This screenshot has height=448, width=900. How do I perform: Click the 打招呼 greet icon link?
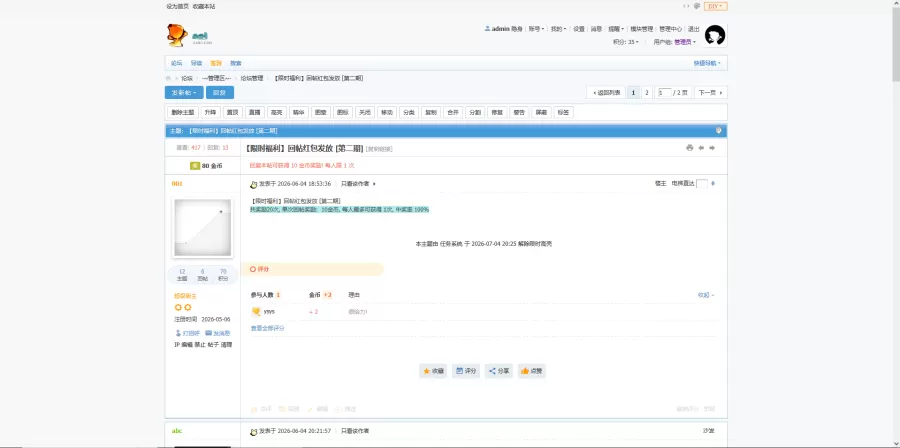(187, 333)
